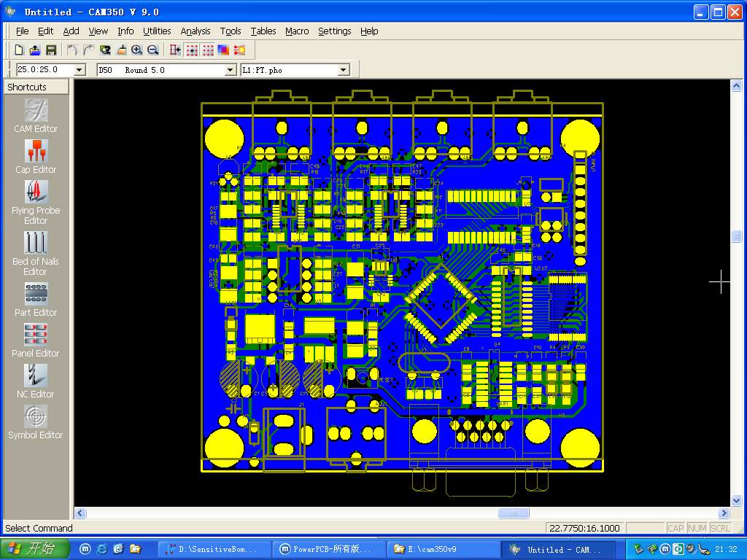
Task: Open the Cap Editor shortcut
Action: click(36, 157)
